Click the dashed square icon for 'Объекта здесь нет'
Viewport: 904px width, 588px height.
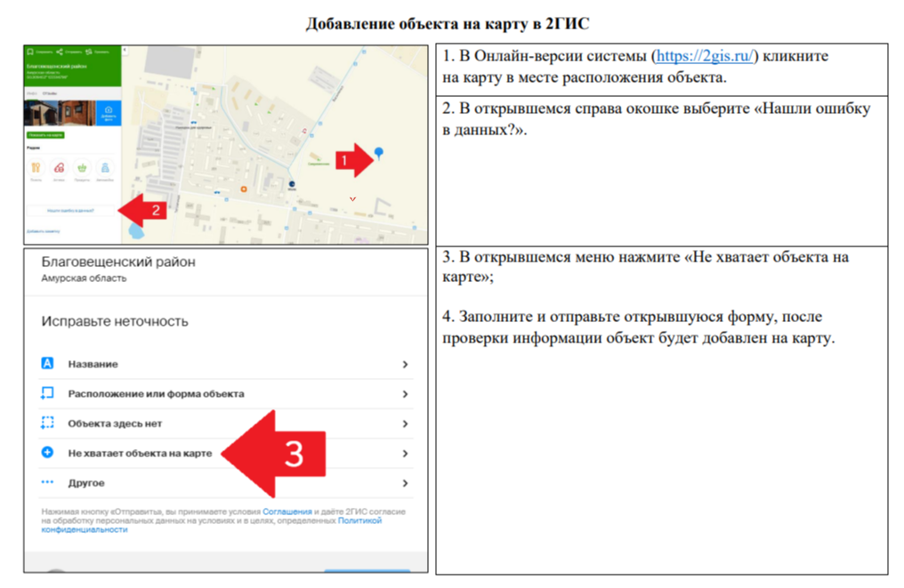[47, 423]
